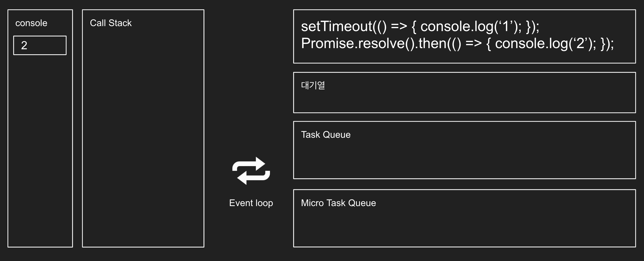The height and width of the screenshot is (261, 644).
Task: Click the upper right-pointing arrow of loop icon
Action: click(x=250, y=165)
